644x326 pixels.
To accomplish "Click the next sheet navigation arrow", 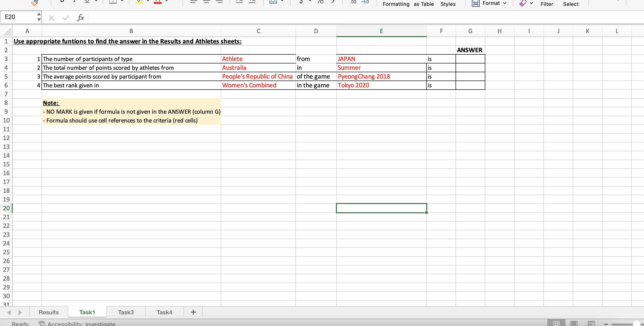I will 20,312.
